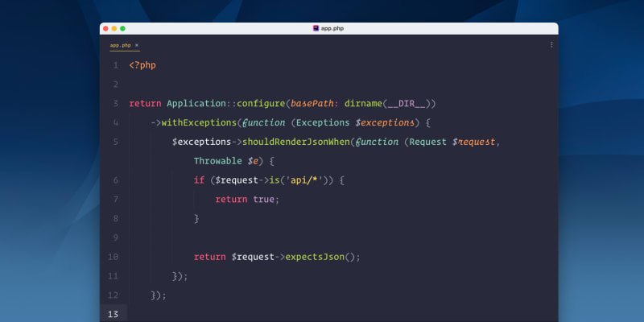
Task: Click line number 10 in the gutter
Action: pyautogui.click(x=114, y=257)
